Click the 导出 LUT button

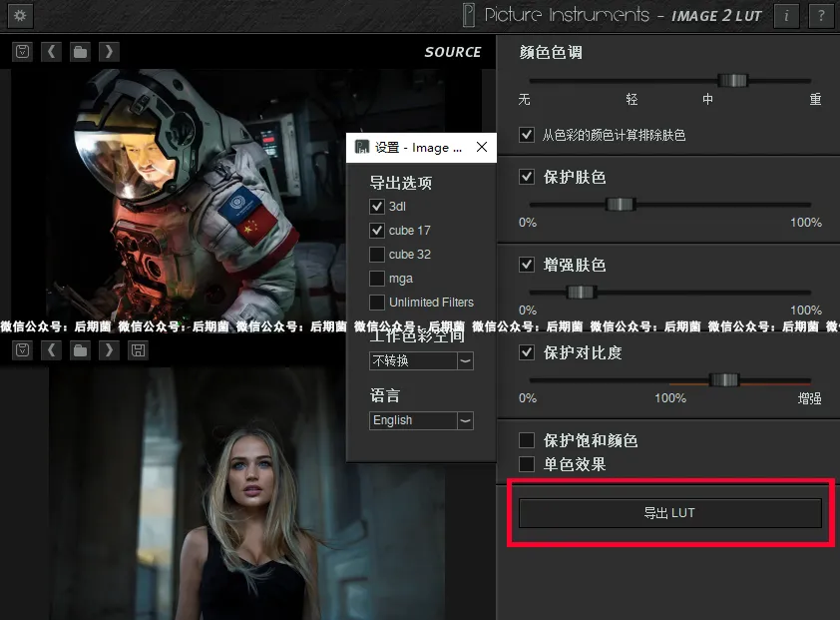tap(669, 513)
